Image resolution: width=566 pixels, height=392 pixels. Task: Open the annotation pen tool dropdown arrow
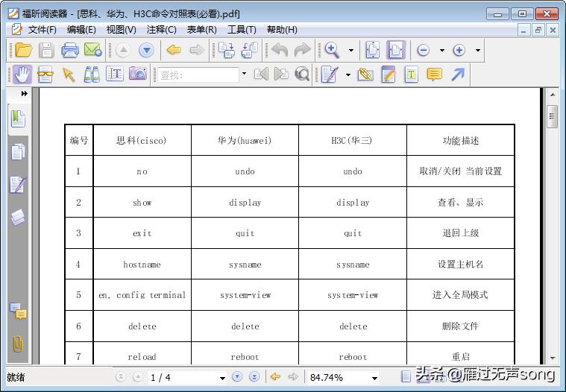point(348,75)
